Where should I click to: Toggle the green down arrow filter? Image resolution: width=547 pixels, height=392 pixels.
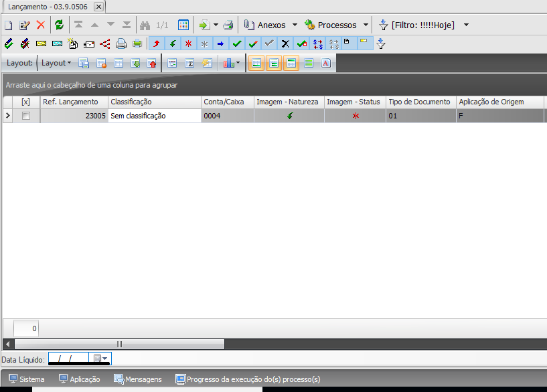point(173,44)
